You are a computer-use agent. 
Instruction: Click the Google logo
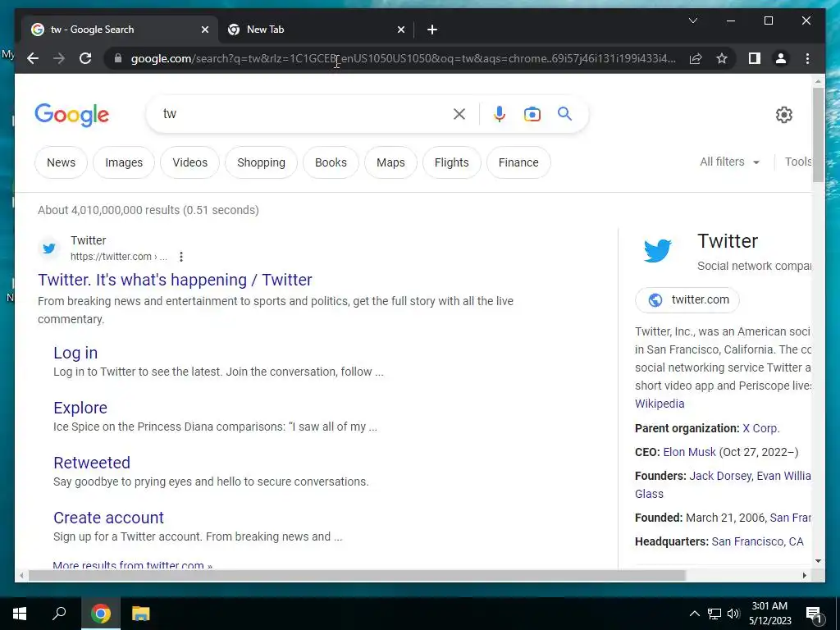click(72, 115)
